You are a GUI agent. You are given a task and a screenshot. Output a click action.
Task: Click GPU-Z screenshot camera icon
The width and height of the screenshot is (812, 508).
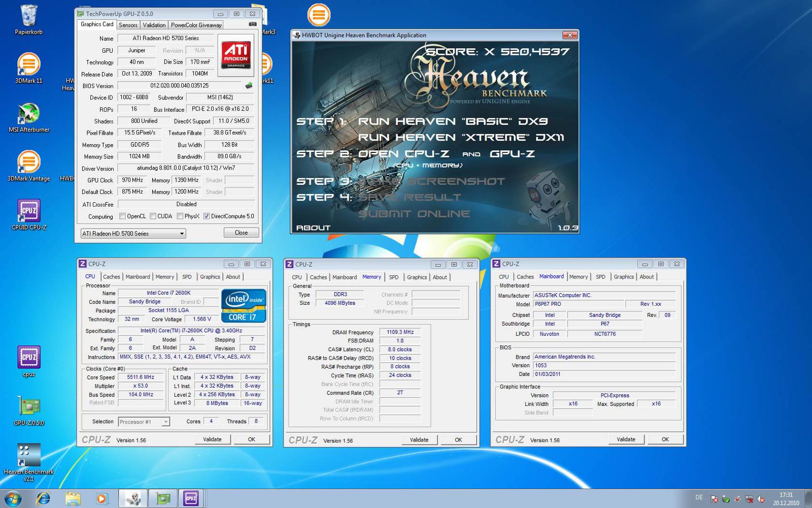pyautogui.click(x=252, y=24)
